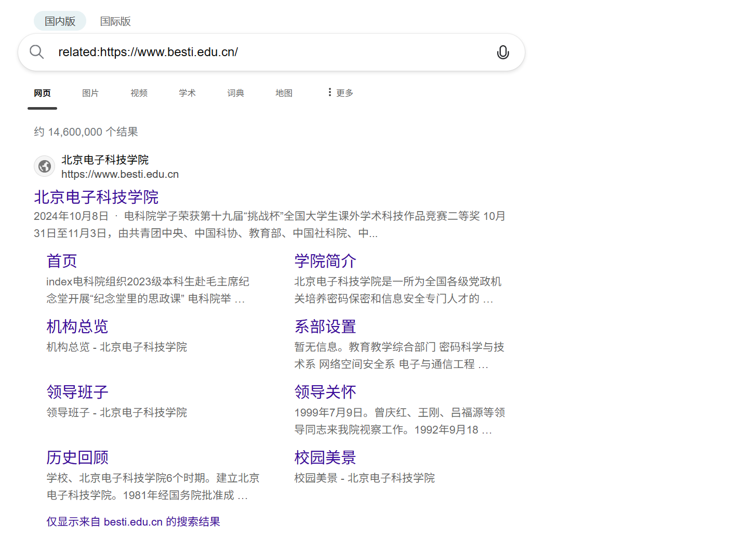Click the snippet starting 学校、北京电子科技学院6个时期
The width and height of the screenshot is (756, 537).
pos(153,487)
